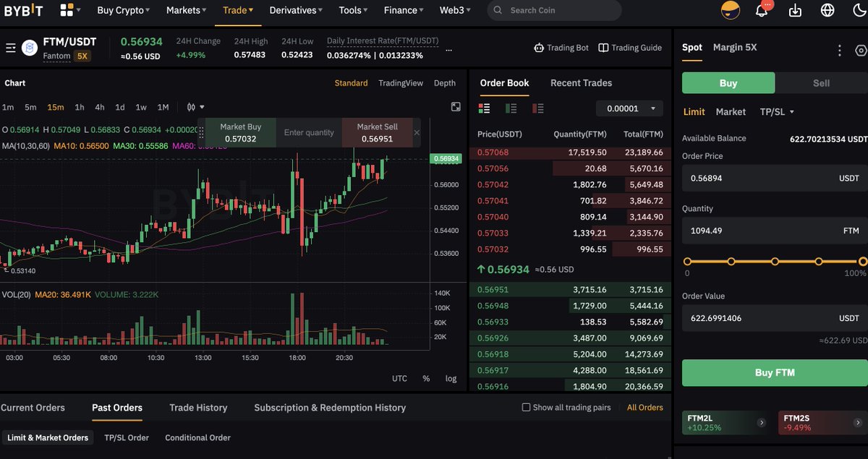868x459 pixels.
Task: Set quantity slider to 100% handle
Action: (x=863, y=262)
